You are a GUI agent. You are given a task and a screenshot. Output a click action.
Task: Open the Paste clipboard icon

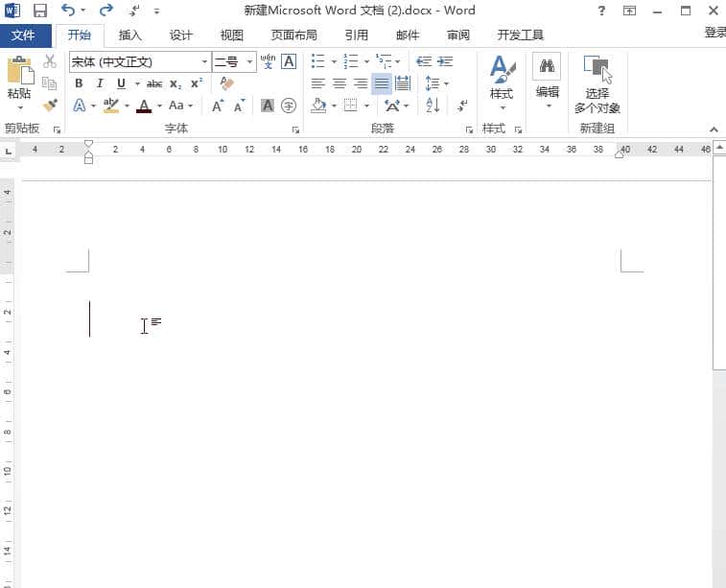click(19, 69)
